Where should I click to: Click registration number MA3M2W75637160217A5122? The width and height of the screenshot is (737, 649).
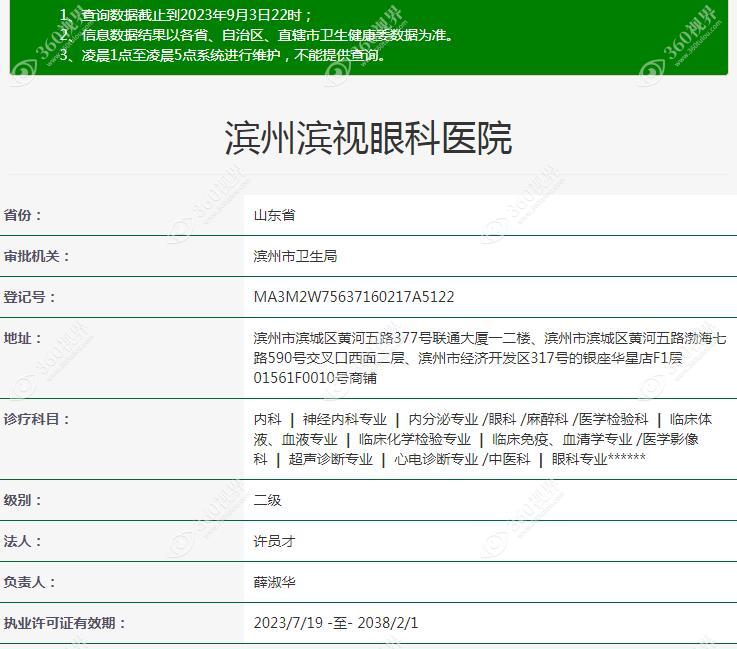(354, 297)
